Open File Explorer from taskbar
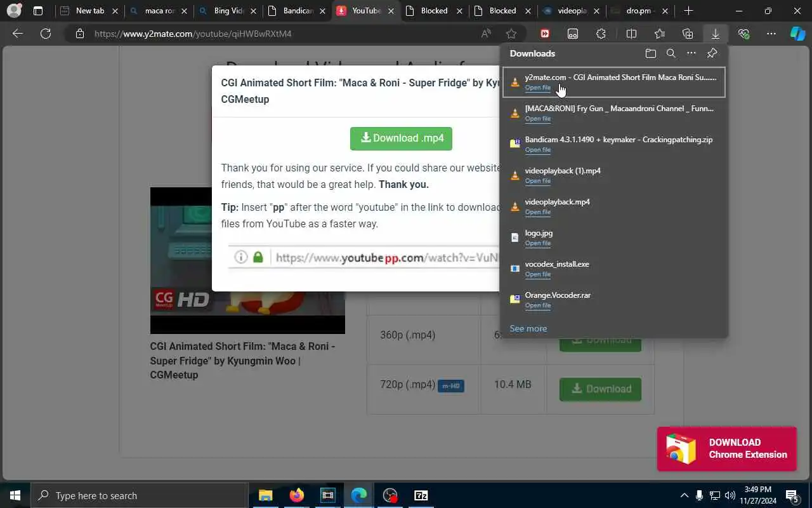Image resolution: width=812 pixels, height=508 pixels. tap(265, 495)
